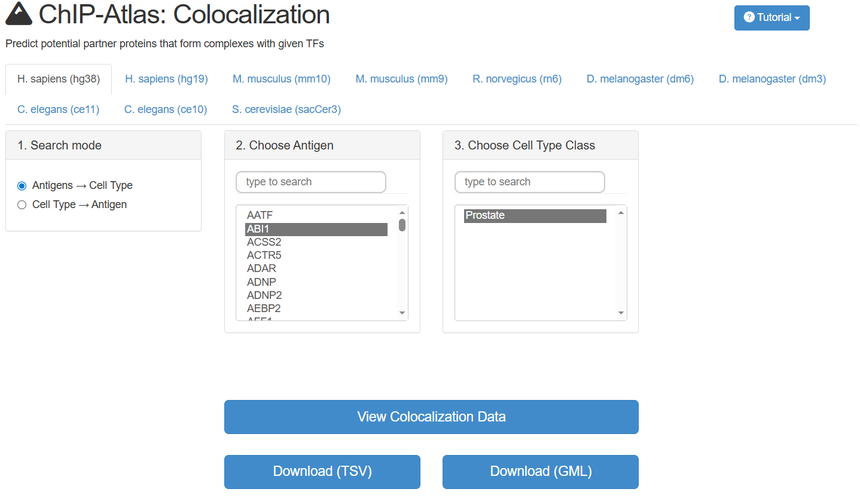Click the ChIP-Atlas mountain logo icon
The width and height of the screenshot is (860, 498).
[x=19, y=15]
